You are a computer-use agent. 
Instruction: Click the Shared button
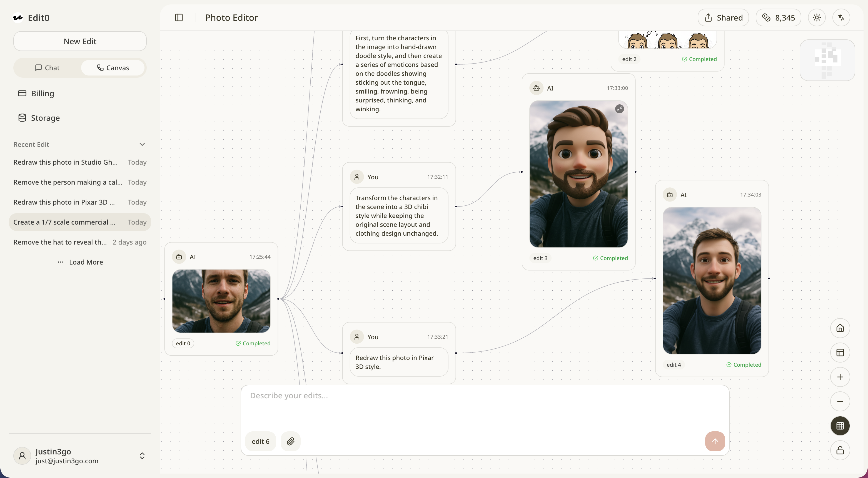tap(723, 17)
